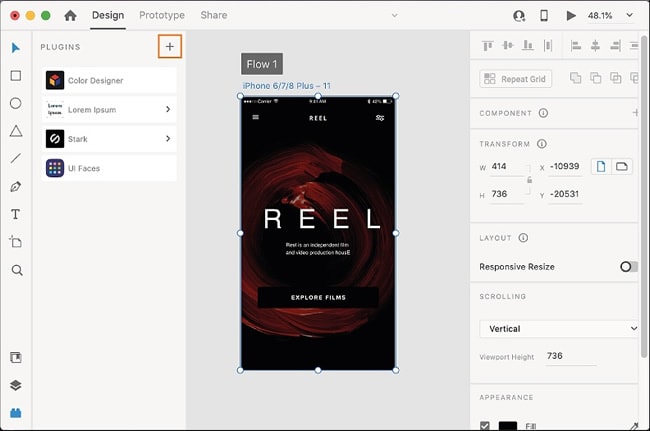Select the Zoom magnifier tool
Screen dimensions: 650x431
pyautogui.click(x=17, y=270)
